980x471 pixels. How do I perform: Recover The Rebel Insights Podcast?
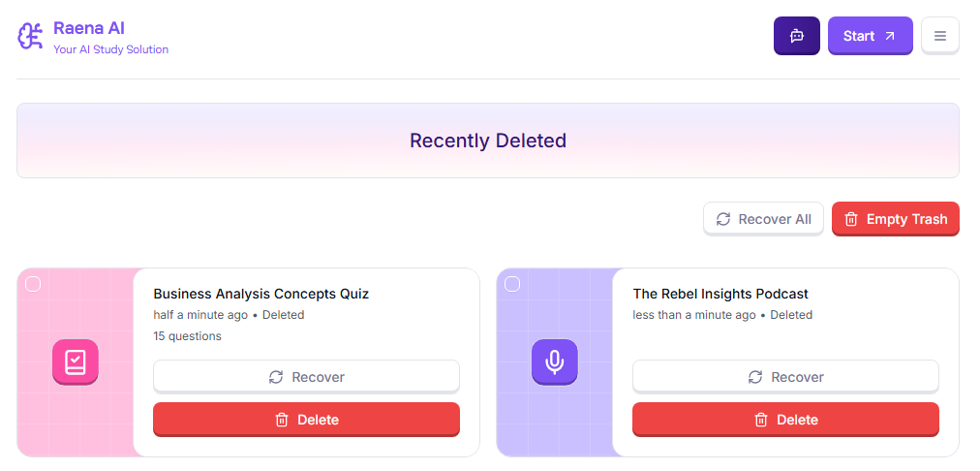coord(785,377)
